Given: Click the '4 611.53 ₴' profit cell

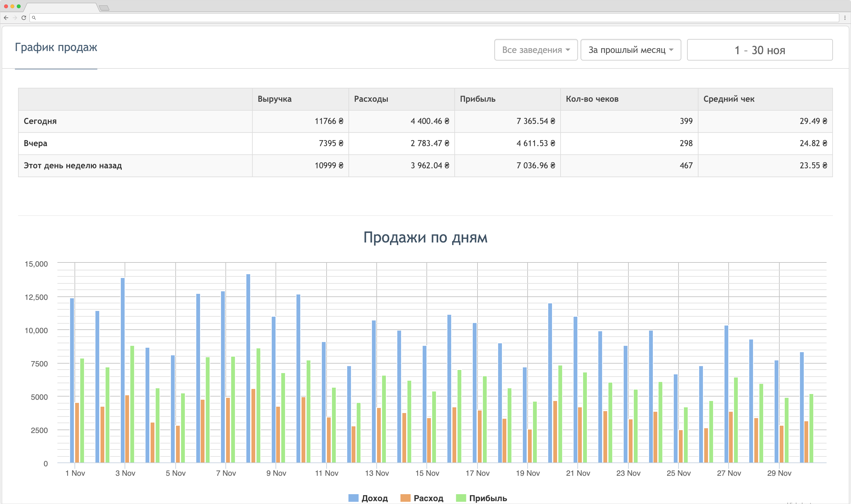Looking at the screenshot, I should click(x=508, y=143).
